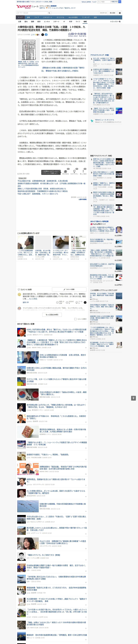The width and height of the screenshot is (138, 644).
Task: Click the back-to-top arrow button
Action: pyautogui.click(x=133, y=398)
